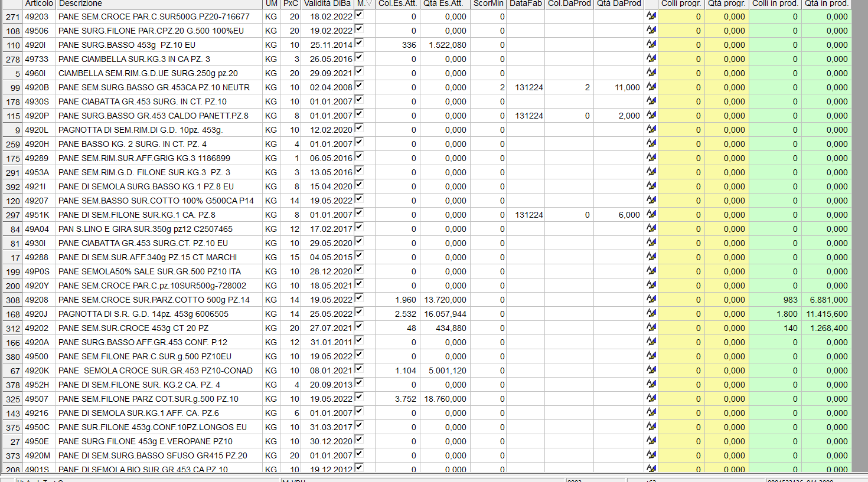
Task: Click chart icon in the 49507 row
Action: (x=651, y=398)
